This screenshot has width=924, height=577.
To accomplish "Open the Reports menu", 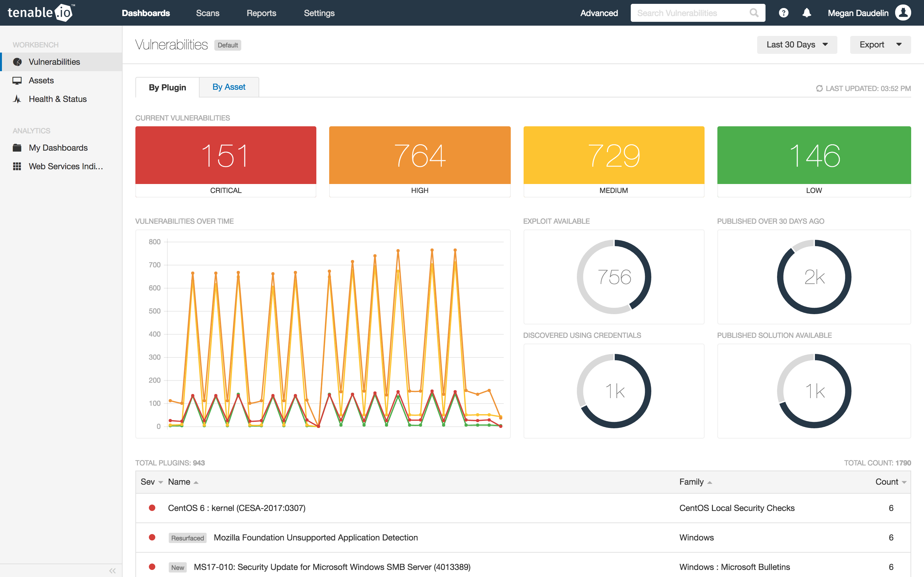I will [261, 13].
